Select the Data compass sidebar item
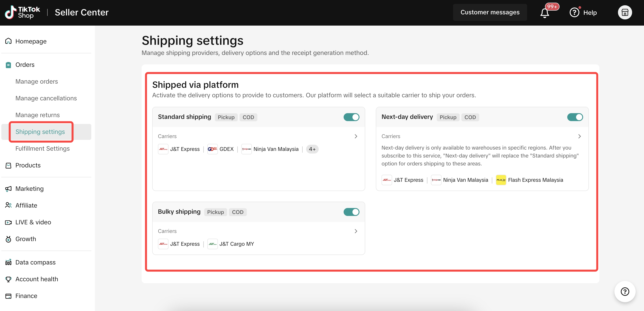 click(x=35, y=262)
